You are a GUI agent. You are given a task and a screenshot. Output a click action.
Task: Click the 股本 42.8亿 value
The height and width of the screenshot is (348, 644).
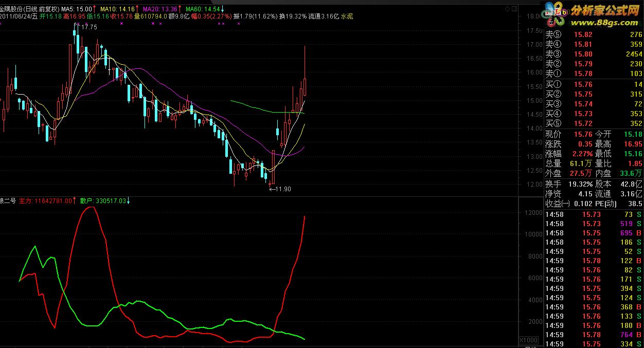[632, 184]
